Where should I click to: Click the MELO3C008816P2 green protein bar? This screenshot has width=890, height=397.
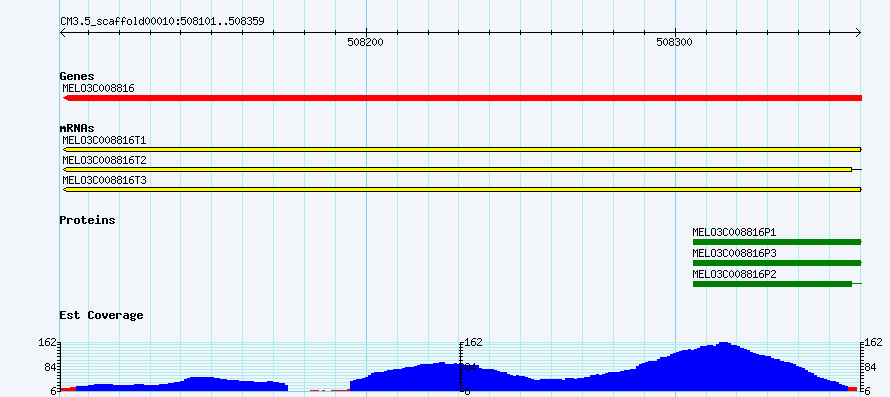773,283
